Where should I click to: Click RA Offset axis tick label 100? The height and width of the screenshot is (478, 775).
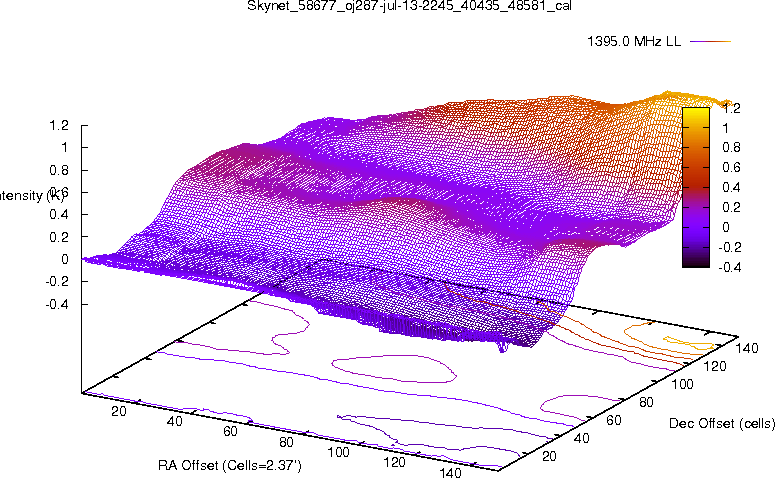click(x=339, y=452)
